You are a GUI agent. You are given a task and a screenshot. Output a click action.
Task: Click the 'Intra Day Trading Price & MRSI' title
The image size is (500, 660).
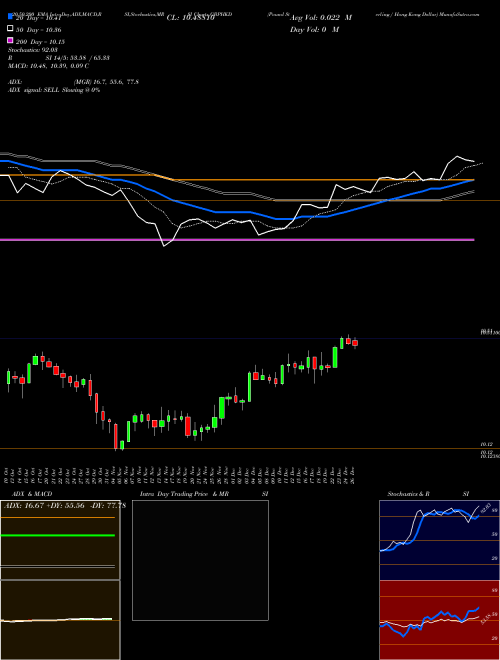pos(204,494)
